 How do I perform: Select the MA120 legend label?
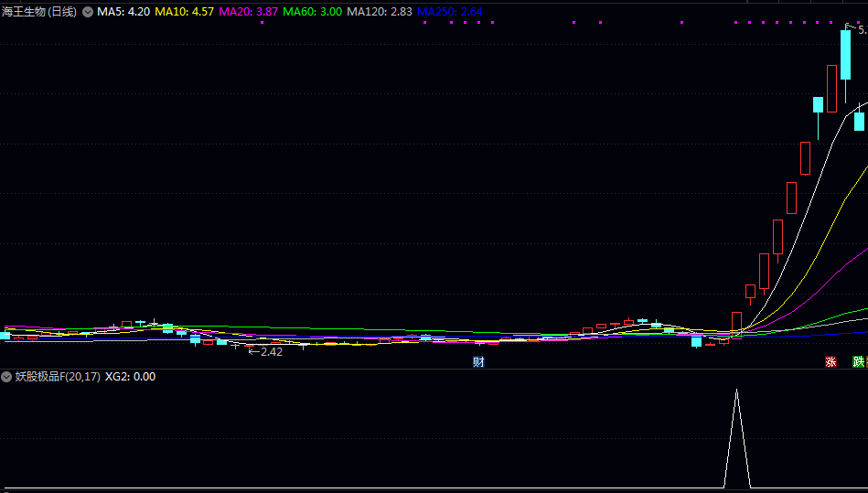point(379,12)
